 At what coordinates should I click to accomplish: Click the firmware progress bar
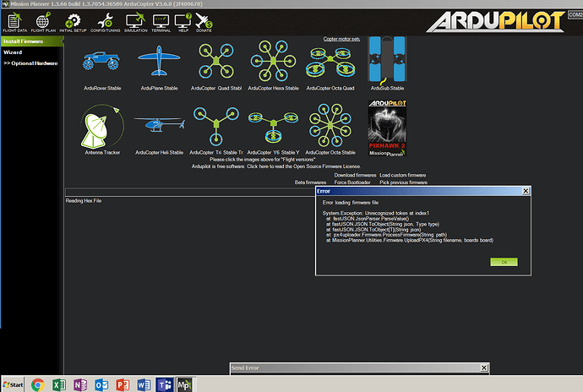coord(190,192)
